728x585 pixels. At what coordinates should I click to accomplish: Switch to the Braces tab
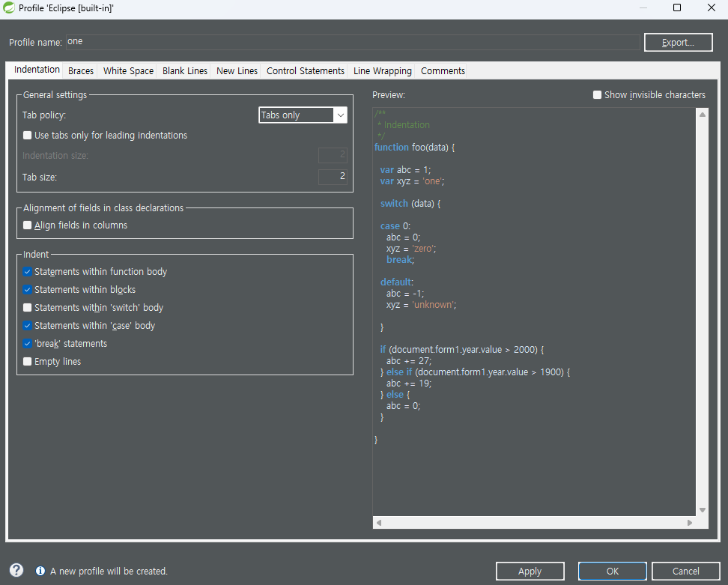(x=81, y=70)
